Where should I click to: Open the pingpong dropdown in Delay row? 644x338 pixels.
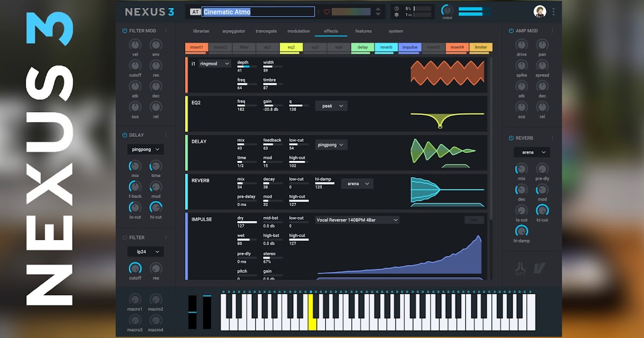[x=331, y=145]
